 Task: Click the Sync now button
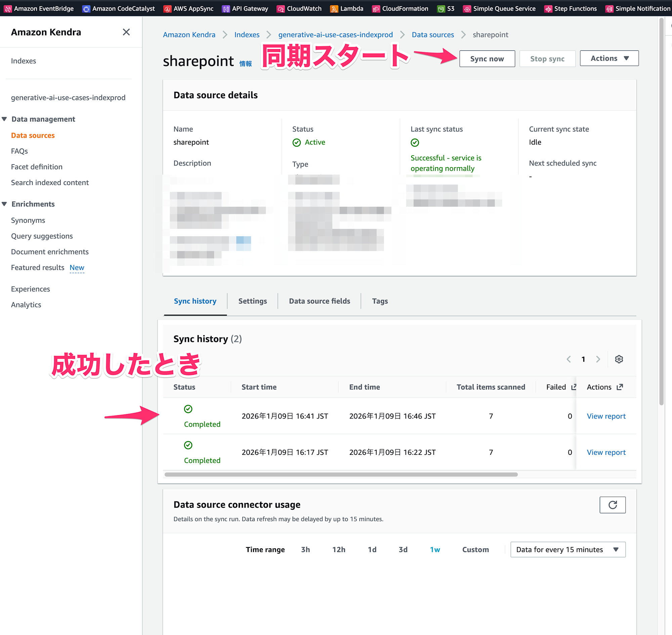coord(487,59)
